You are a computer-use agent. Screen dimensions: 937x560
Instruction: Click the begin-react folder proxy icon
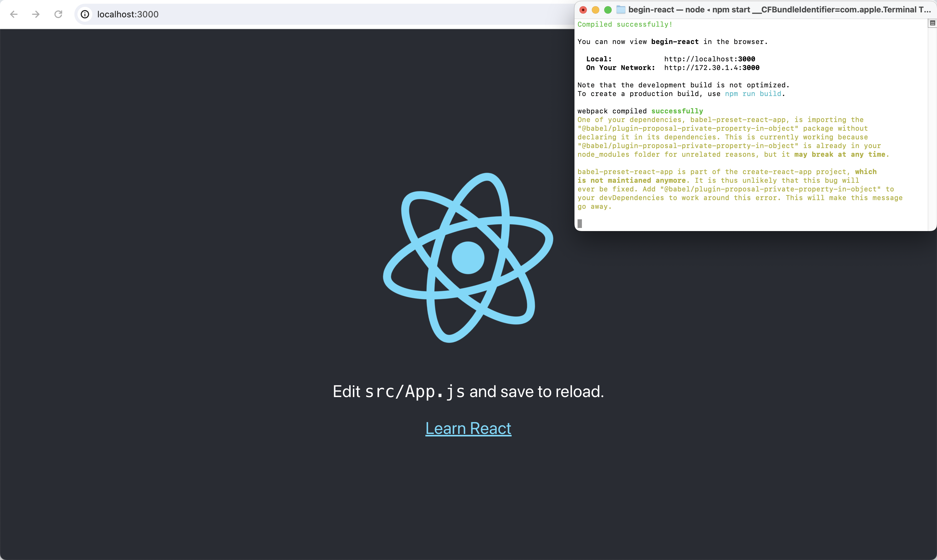pyautogui.click(x=621, y=10)
